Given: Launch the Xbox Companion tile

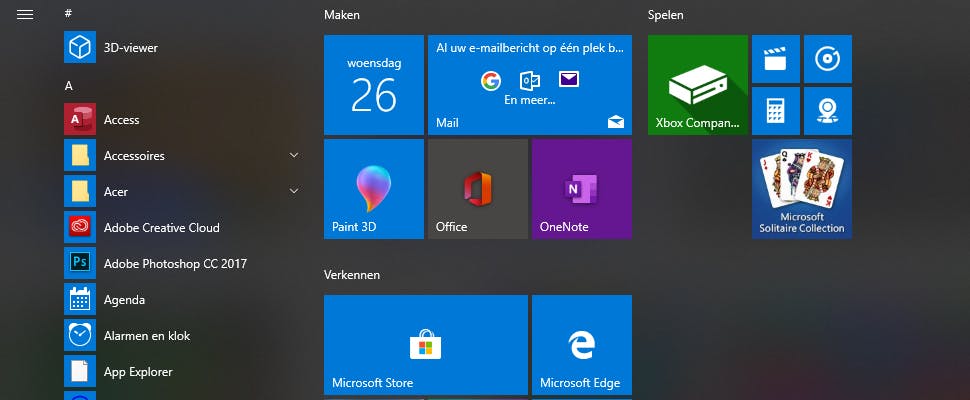Looking at the screenshot, I should click(698, 85).
